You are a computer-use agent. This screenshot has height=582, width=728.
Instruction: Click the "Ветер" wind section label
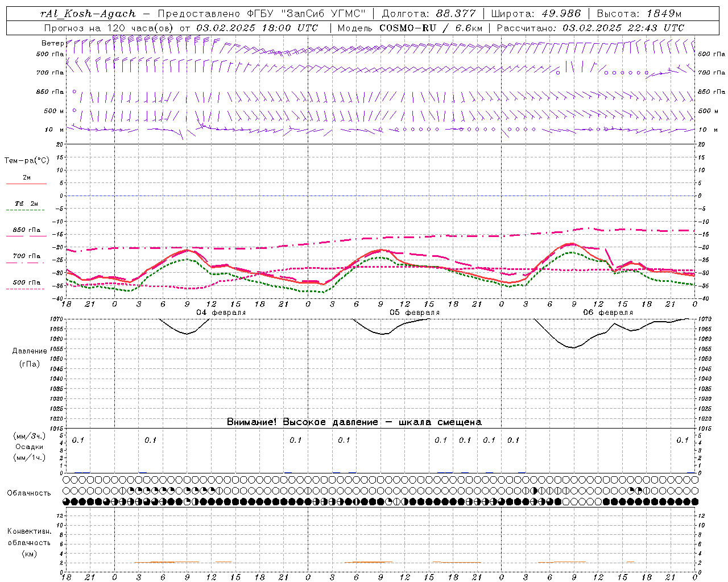point(52,43)
